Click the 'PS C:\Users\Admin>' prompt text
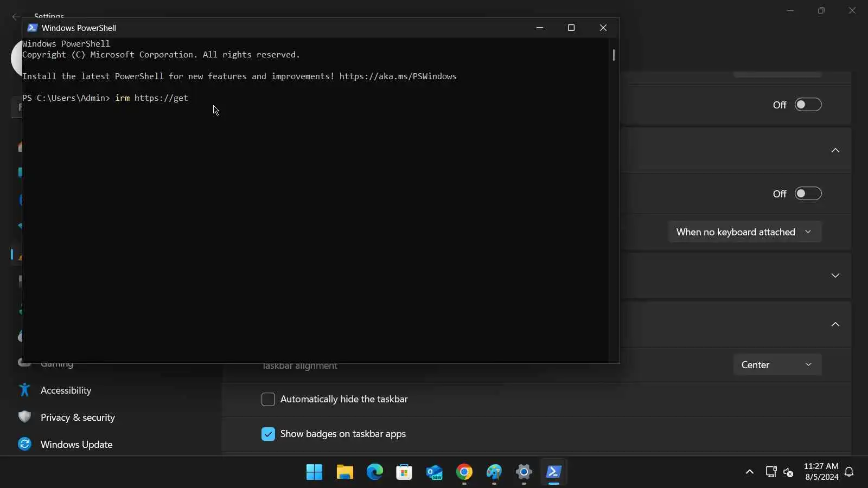 click(66, 98)
